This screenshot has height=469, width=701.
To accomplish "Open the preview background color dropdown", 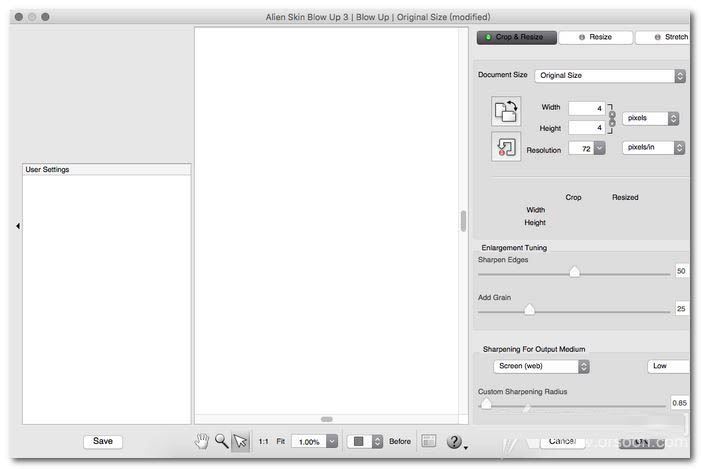I will [x=365, y=441].
